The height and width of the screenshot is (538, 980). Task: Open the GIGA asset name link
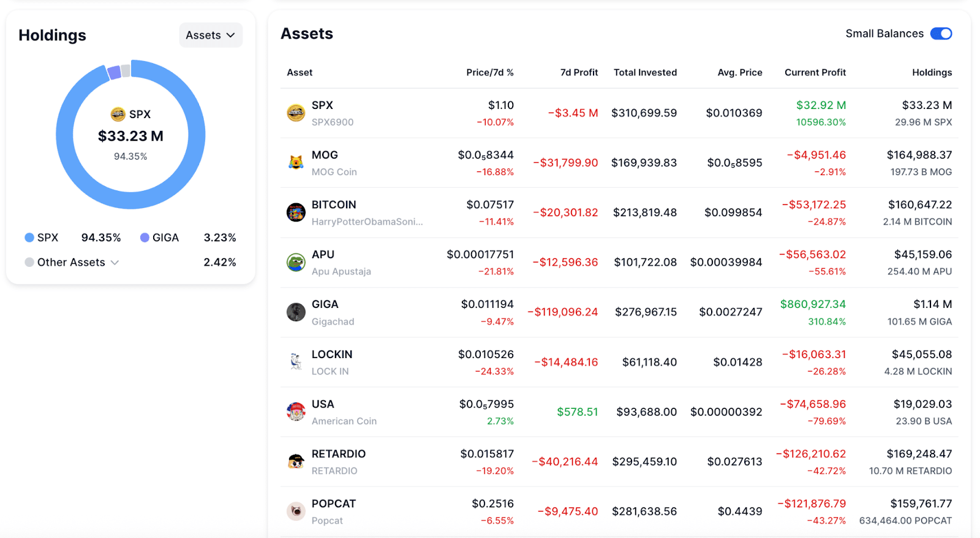325,304
